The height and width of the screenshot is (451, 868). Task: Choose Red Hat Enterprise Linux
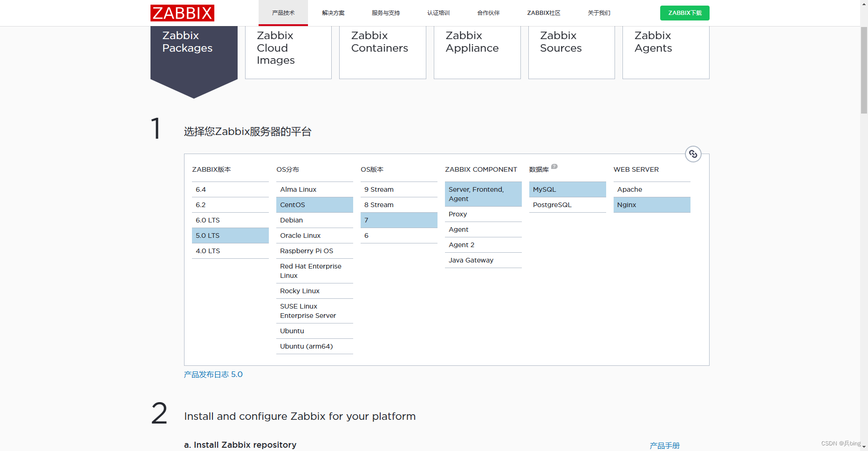pyautogui.click(x=314, y=271)
